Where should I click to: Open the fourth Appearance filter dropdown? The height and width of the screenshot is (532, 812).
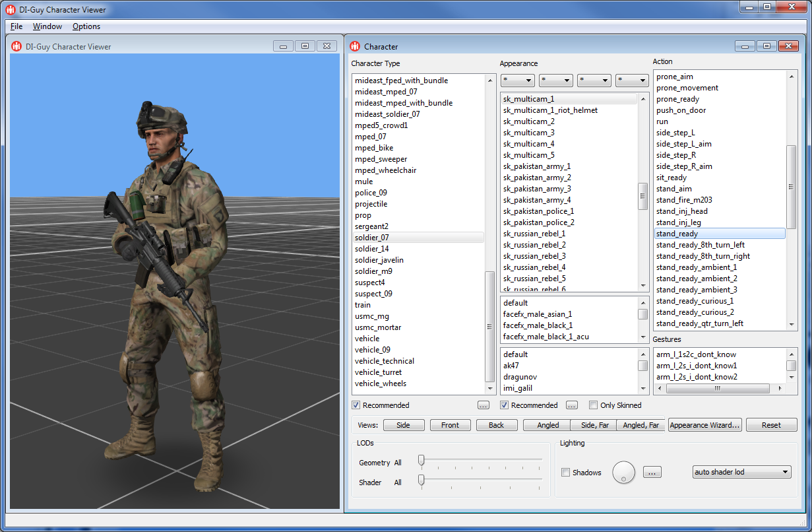coord(632,80)
